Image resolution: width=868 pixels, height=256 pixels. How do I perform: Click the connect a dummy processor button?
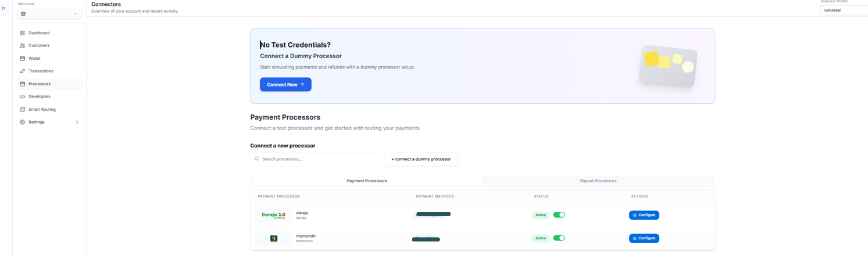click(x=421, y=159)
